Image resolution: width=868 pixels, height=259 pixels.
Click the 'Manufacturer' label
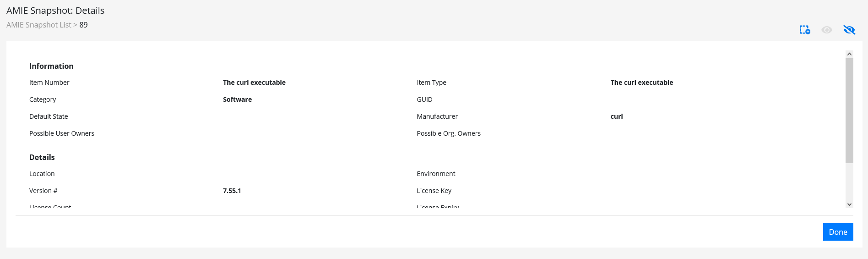[x=437, y=116]
